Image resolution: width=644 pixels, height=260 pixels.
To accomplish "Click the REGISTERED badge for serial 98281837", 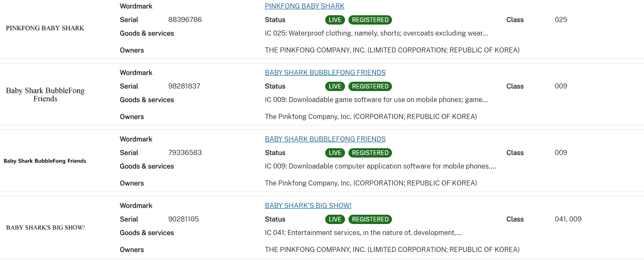I will click(x=370, y=86).
